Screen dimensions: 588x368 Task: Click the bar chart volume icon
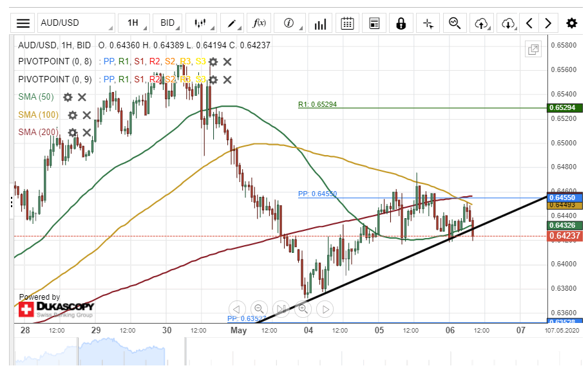320,23
